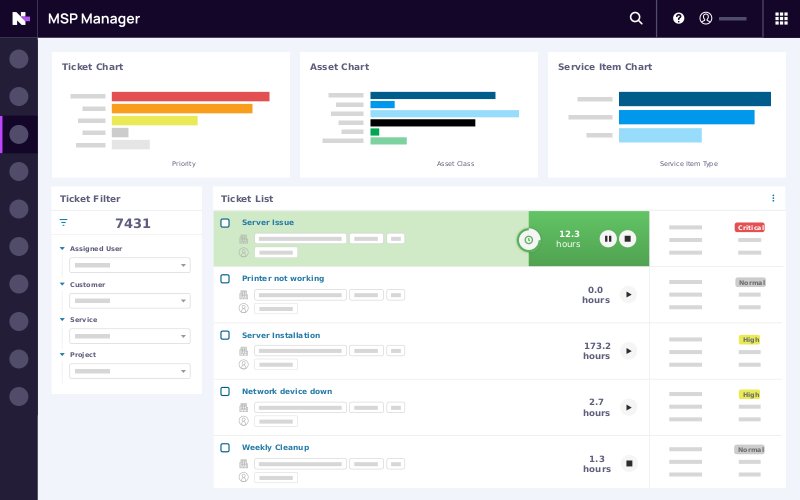Open the Customer dropdown
The height and width of the screenshot is (500, 800).
[x=130, y=301]
